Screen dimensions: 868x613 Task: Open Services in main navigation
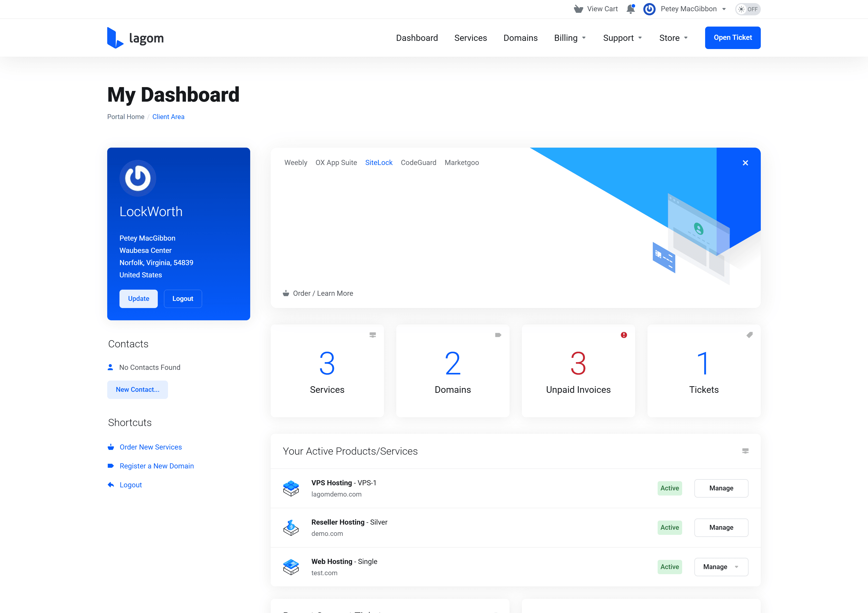(470, 38)
